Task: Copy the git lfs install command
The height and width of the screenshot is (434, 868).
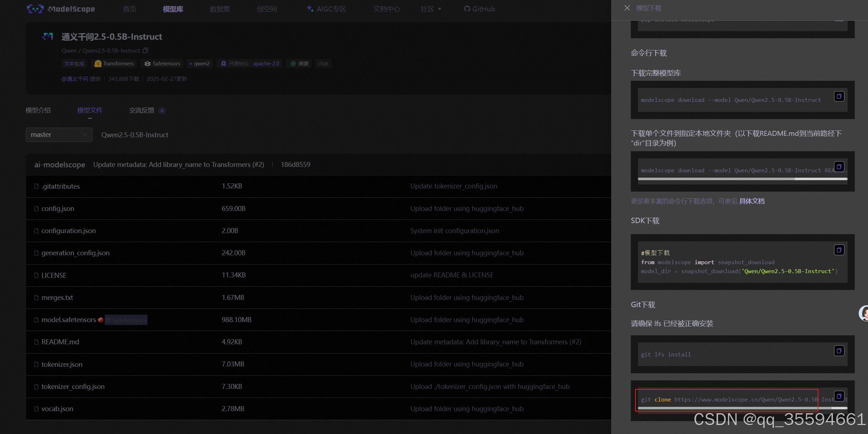Action: pyautogui.click(x=839, y=351)
